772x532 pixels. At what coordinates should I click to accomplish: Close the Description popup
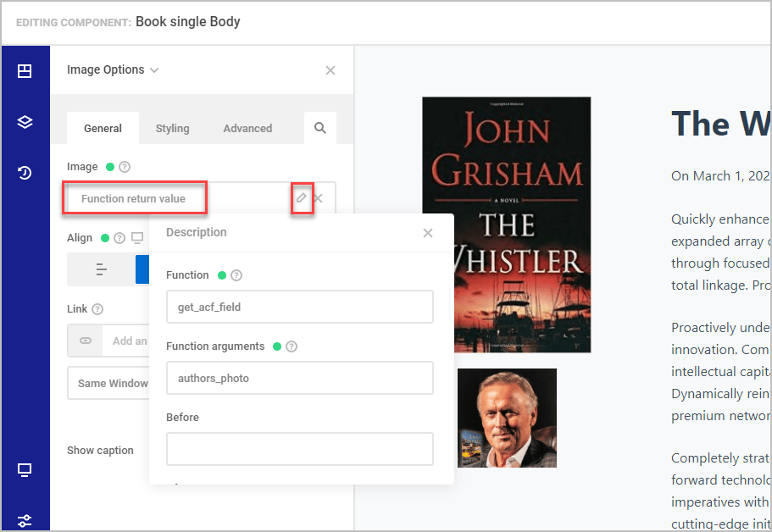[x=428, y=233]
